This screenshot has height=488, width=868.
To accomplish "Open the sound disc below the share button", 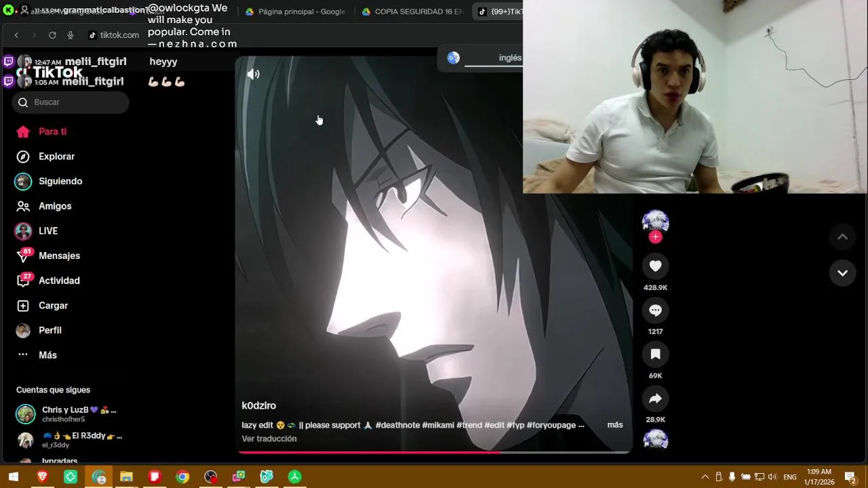I will tap(655, 441).
